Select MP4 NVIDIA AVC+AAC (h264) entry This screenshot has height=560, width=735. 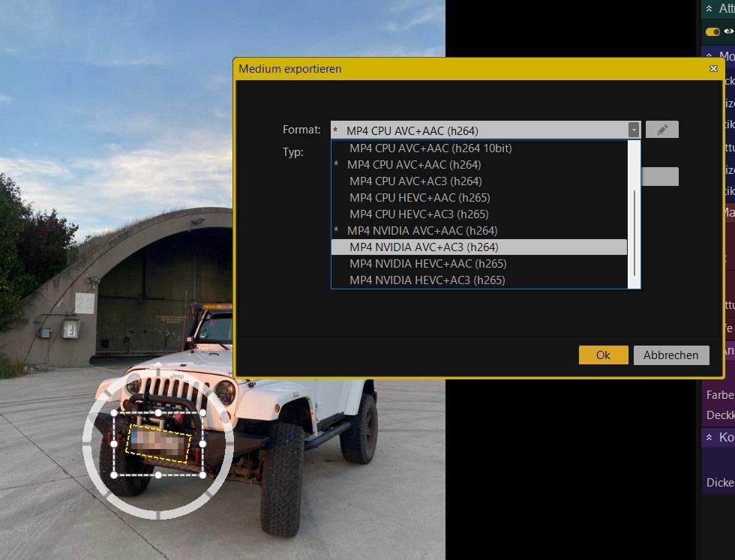pos(422,231)
